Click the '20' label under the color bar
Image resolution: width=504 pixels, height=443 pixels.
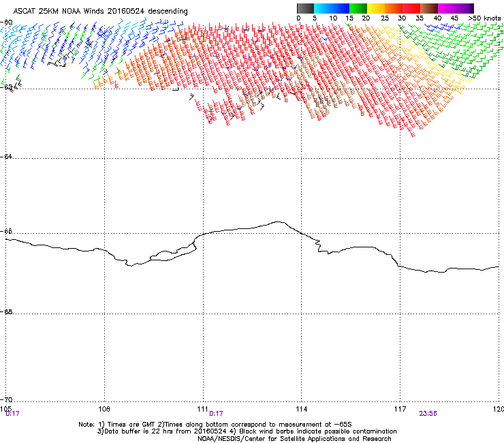366,18
